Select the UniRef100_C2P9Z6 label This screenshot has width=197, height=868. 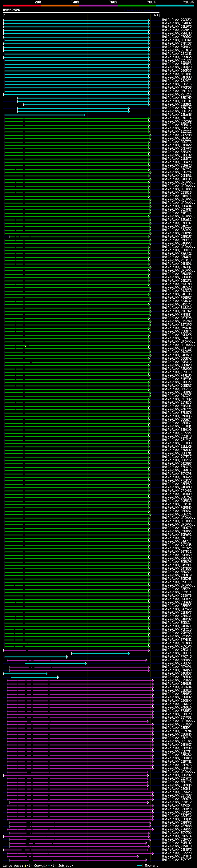pos(177,765)
